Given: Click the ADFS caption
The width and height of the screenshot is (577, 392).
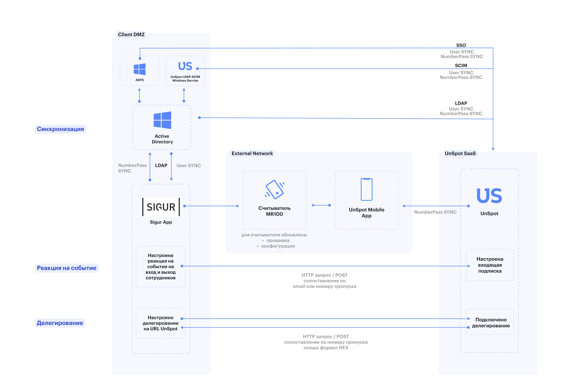Looking at the screenshot, I should click(140, 80).
